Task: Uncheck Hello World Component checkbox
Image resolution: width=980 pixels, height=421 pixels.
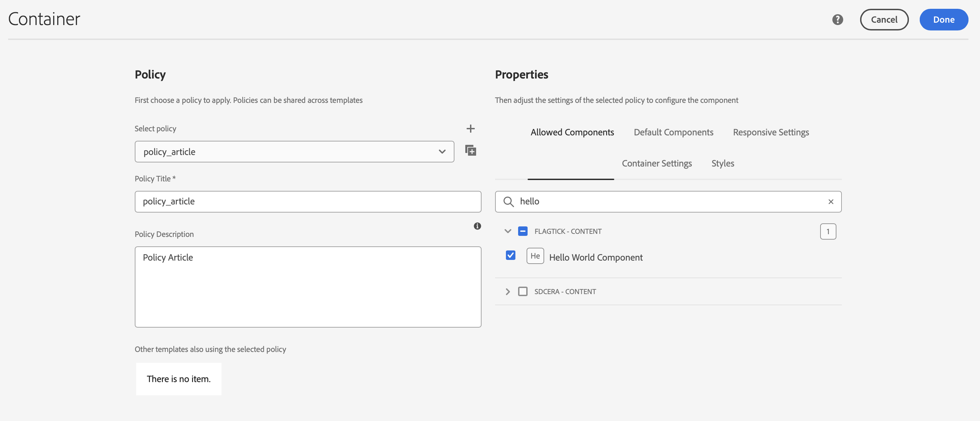Action: 511,255
